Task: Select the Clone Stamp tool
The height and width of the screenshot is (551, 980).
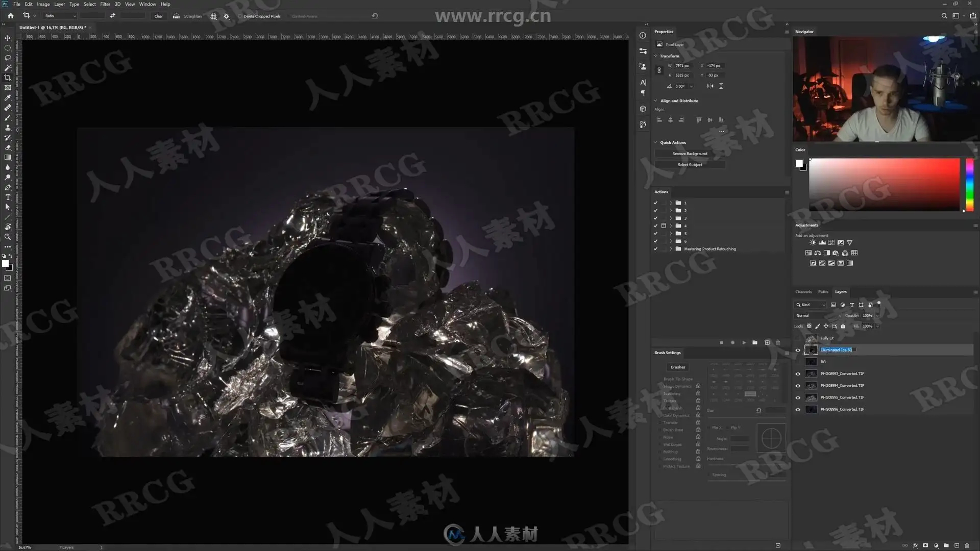Action: pos(8,128)
